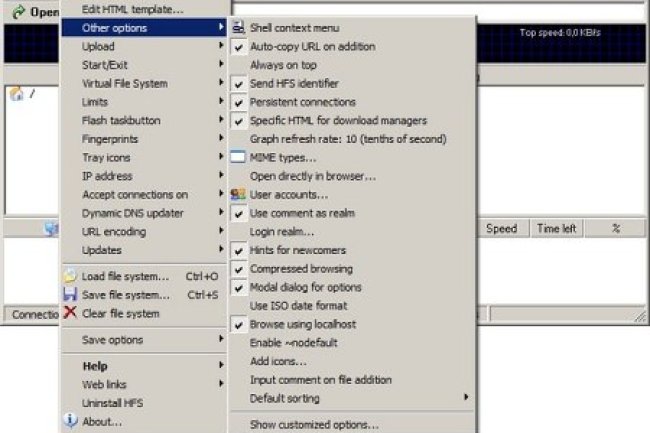Image resolution: width=650 pixels, height=433 pixels.
Task: Toggle Use comment as realm
Action: pos(353,213)
